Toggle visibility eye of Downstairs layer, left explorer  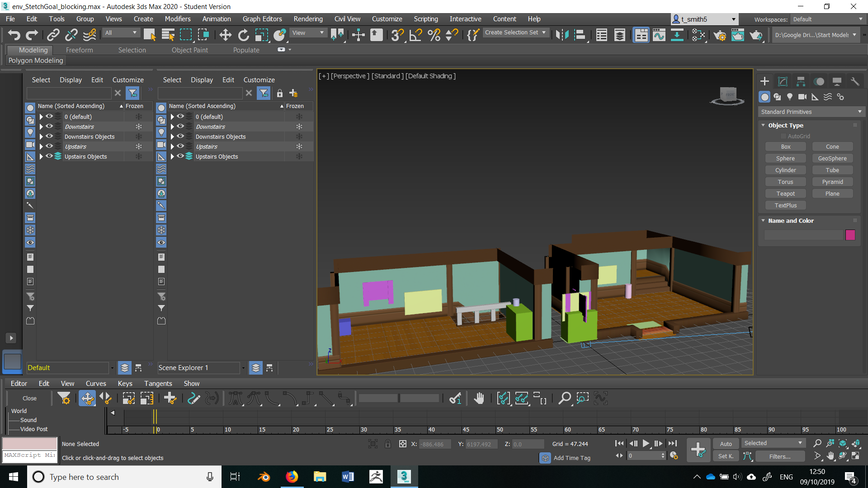click(x=49, y=127)
